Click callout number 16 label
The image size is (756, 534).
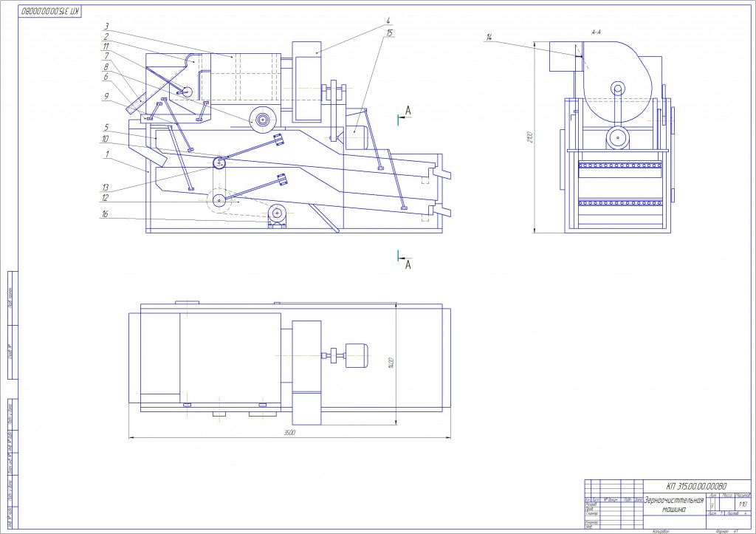coord(105,213)
